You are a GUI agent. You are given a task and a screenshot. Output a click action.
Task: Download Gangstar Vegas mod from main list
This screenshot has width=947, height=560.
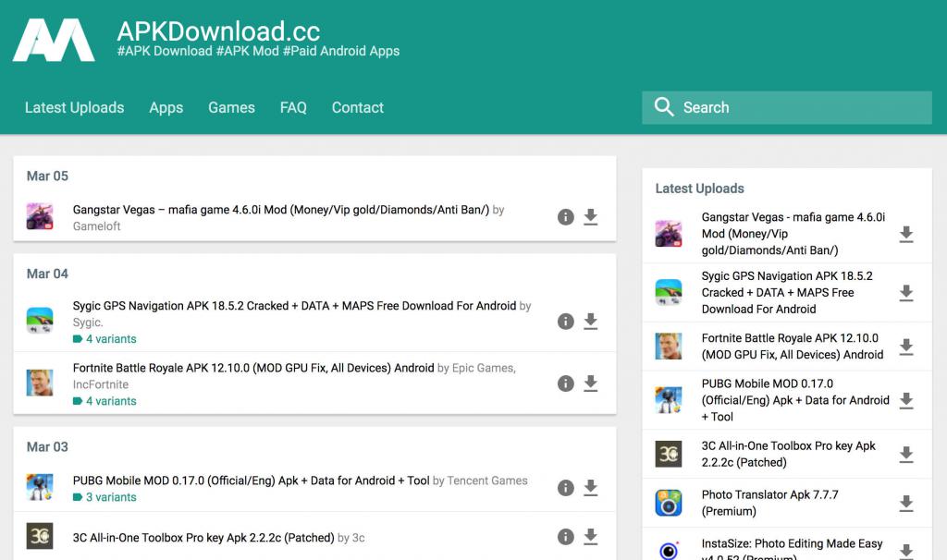pos(591,217)
